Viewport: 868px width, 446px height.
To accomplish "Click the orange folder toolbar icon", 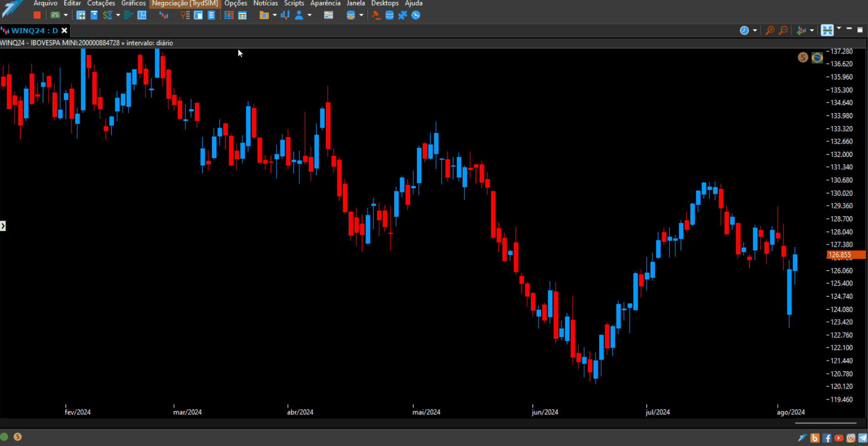I will click(264, 15).
